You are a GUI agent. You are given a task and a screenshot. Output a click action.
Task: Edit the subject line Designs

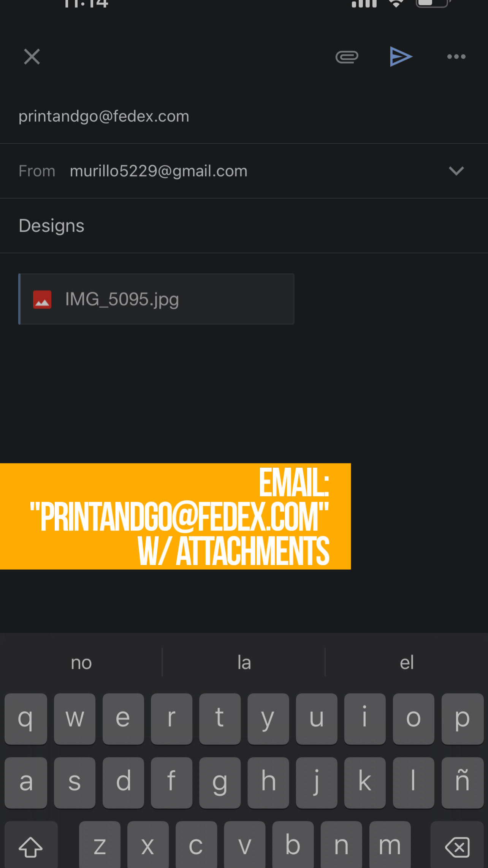[52, 226]
